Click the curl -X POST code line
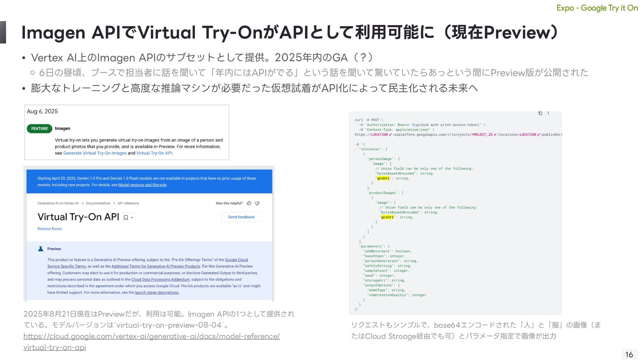 tap(369, 120)
